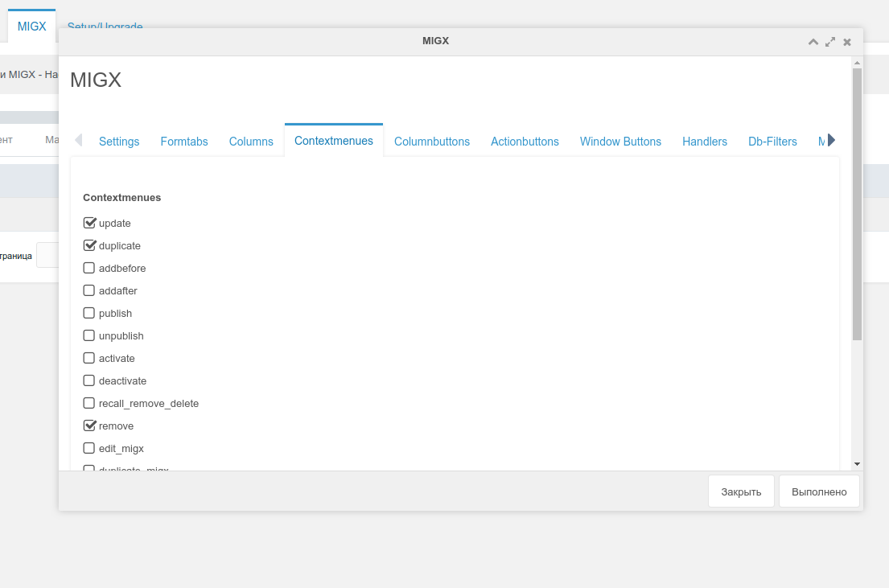Screen dimensions: 889x588
Task: Switch to the Db-Filters tab
Action: point(773,142)
